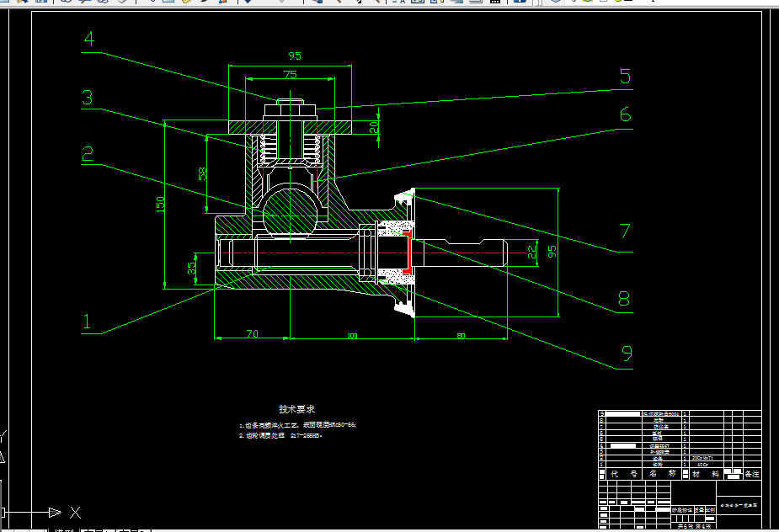Select balloon number 4 at top left
779x532 pixels.
point(89,39)
